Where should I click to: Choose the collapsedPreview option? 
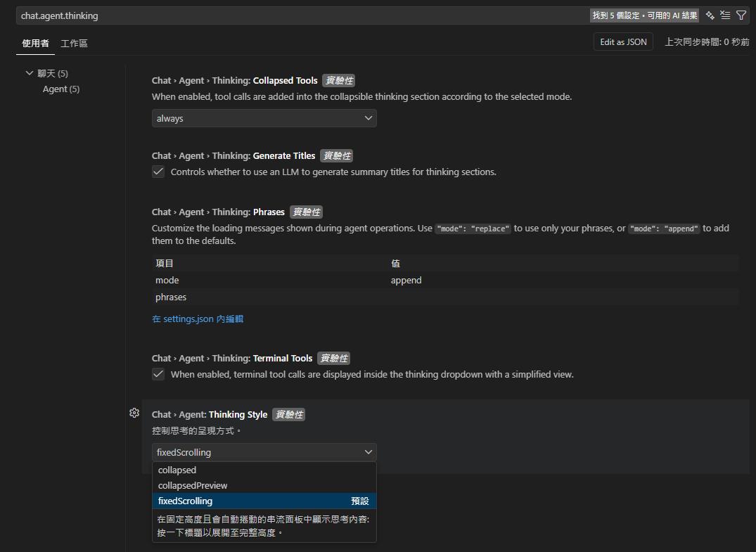pyautogui.click(x=193, y=485)
